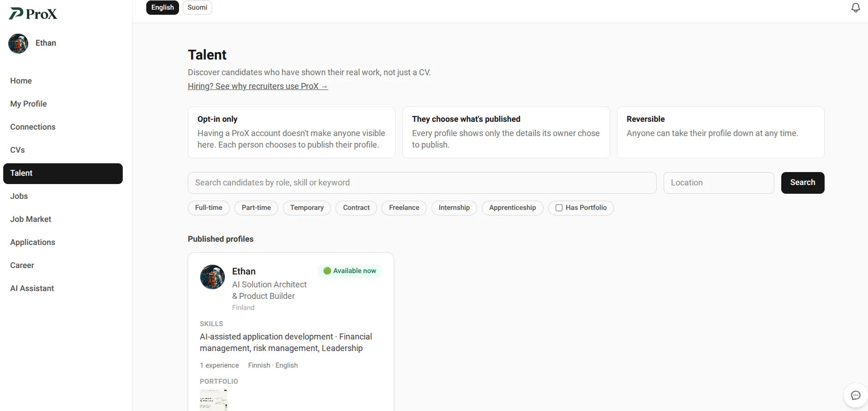This screenshot has width=868, height=411.
Task: Click 'AI Solution Architect & Product Builder' title
Action: [x=269, y=290]
